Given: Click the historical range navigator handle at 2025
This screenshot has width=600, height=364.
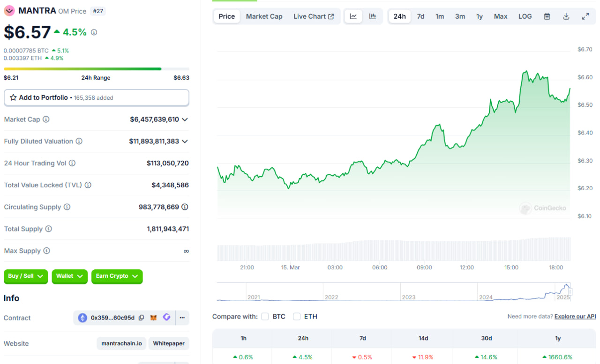Looking at the screenshot, I should pyautogui.click(x=570, y=292).
